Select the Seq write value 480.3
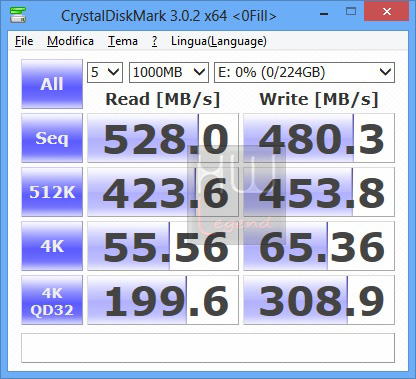Image resolution: width=416 pixels, height=379 pixels. tap(319, 138)
